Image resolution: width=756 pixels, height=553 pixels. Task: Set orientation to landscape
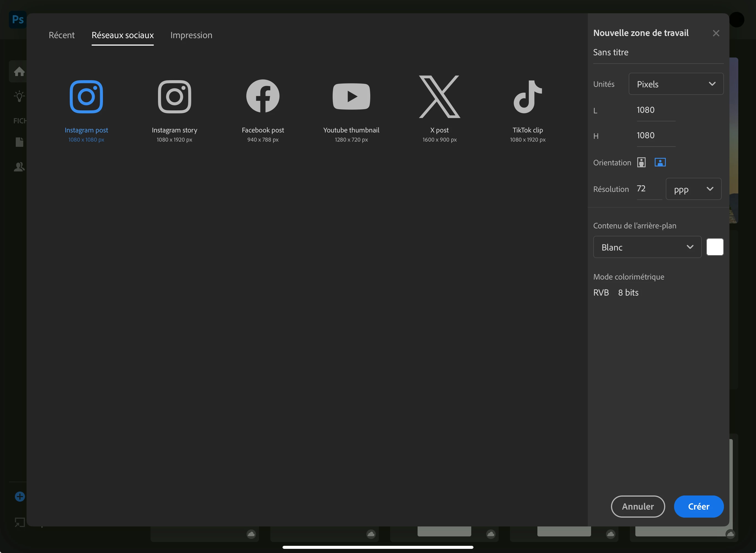point(660,162)
